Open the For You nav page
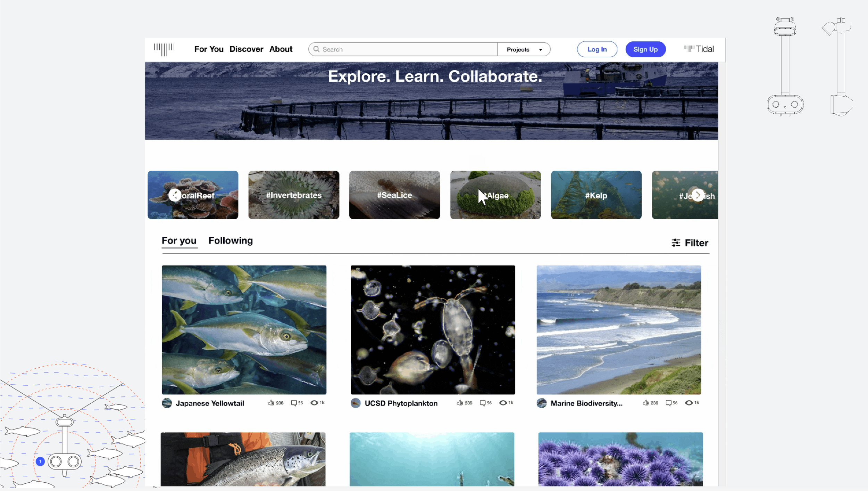This screenshot has width=868, height=491. coord(209,49)
